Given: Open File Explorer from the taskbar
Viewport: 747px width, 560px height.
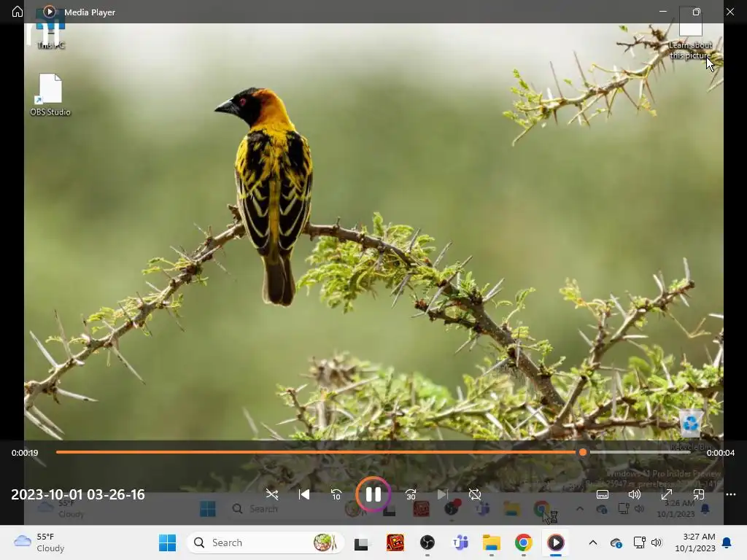Looking at the screenshot, I should [491, 542].
